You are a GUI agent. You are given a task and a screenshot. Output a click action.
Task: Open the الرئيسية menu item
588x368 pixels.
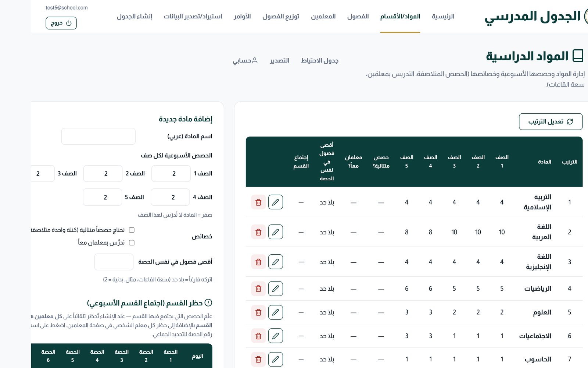(443, 16)
